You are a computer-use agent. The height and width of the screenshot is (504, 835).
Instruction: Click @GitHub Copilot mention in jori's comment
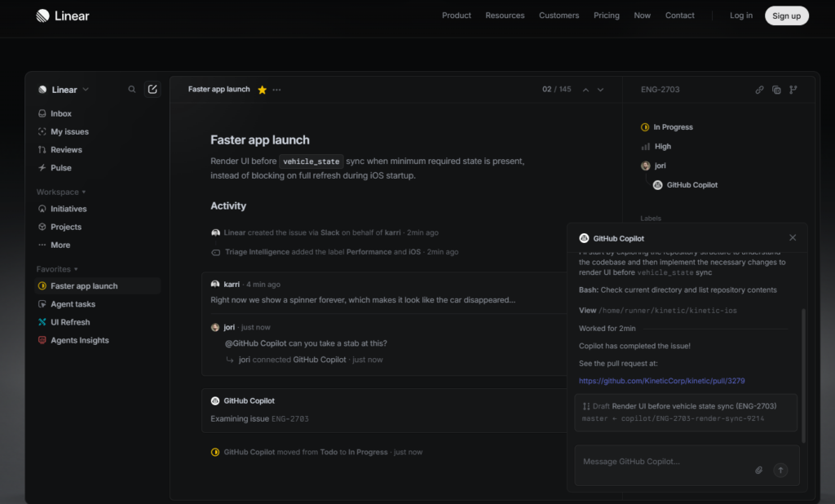255,343
